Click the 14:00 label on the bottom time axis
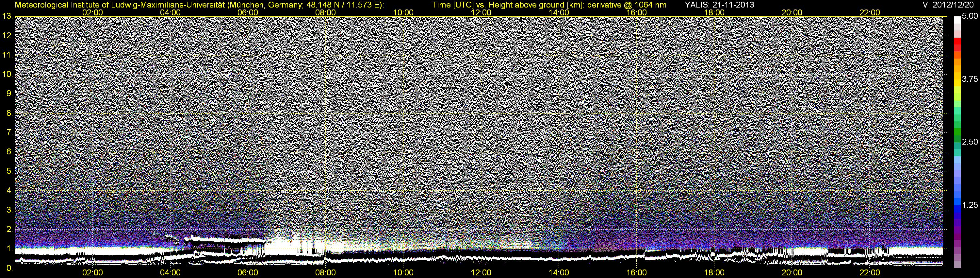Screen dimensions: 980x278 click(x=559, y=273)
